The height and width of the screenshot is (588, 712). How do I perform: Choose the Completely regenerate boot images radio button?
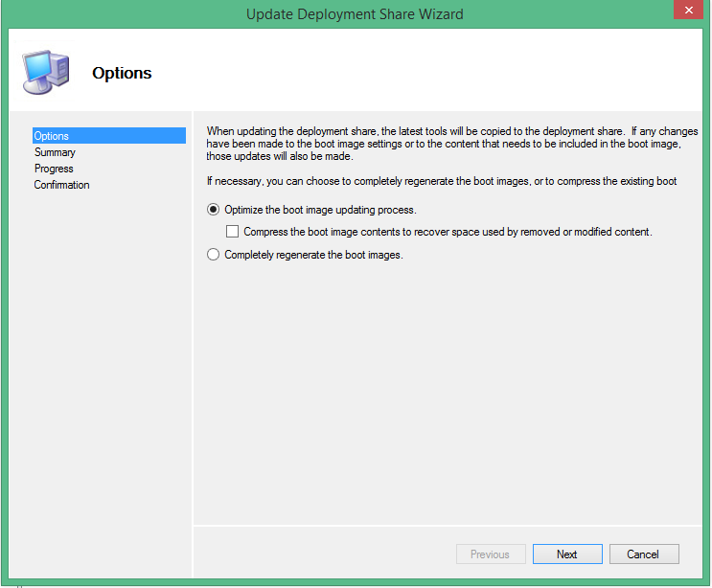point(214,255)
